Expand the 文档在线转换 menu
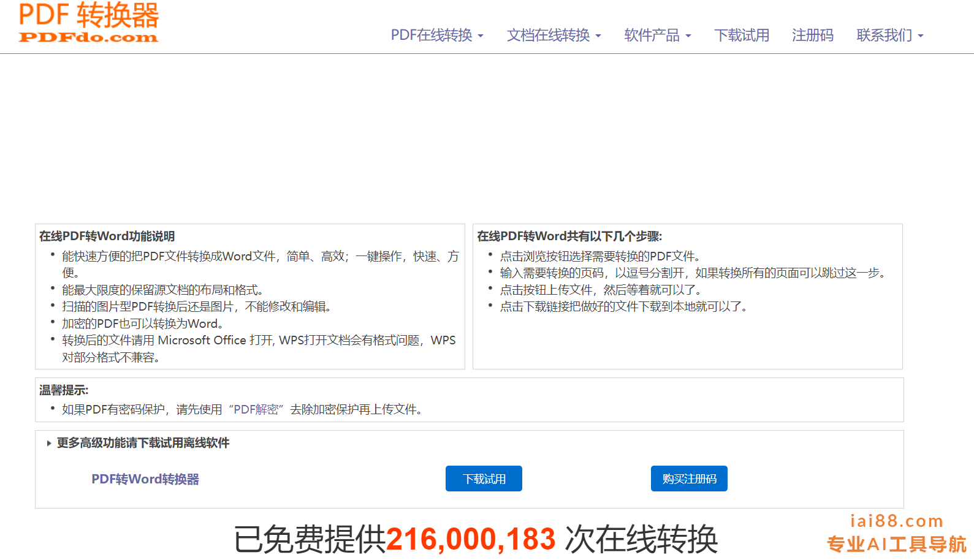The height and width of the screenshot is (560, 974). (x=554, y=35)
